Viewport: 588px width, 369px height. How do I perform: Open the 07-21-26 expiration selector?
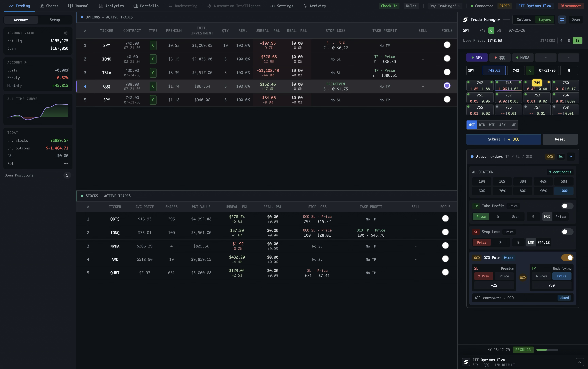pyautogui.click(x=547, y=70)
